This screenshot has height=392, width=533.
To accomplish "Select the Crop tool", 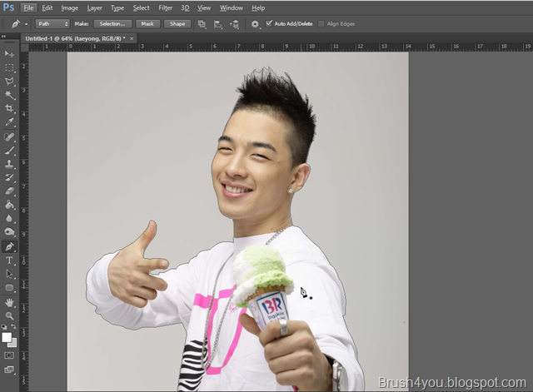I will tap(9, 108).
